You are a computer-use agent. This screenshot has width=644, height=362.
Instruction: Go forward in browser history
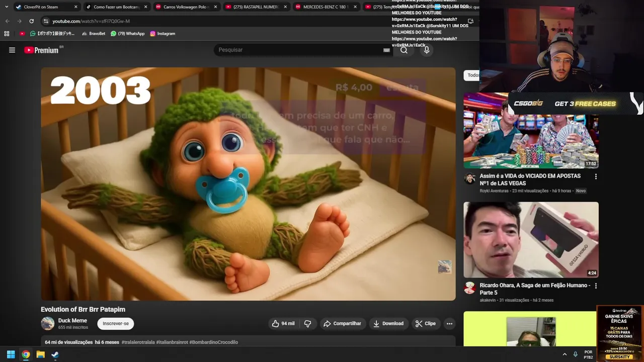coord(19,21)
